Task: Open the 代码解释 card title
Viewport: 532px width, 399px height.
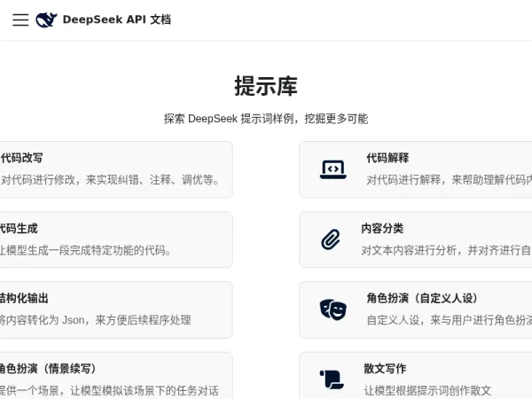Action: pos(387,158)
